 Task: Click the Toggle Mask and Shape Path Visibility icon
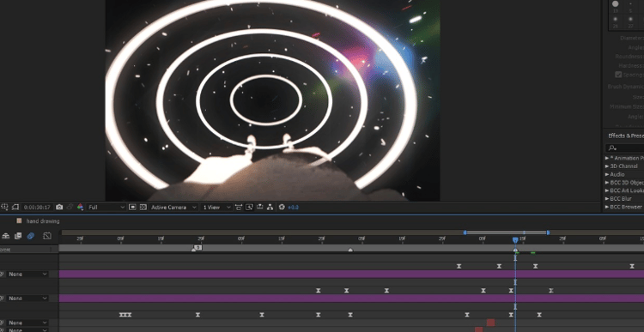click(15, 208)
